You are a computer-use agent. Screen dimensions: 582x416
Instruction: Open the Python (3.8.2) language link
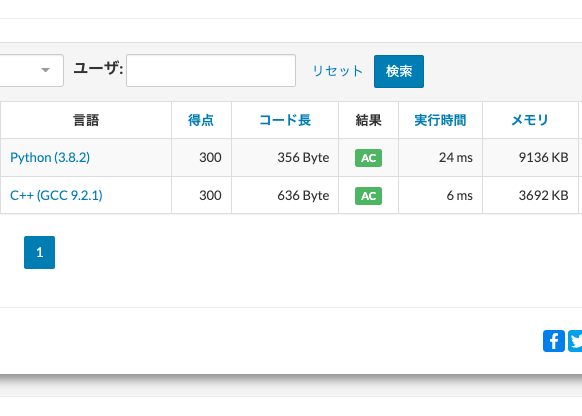(50, 157)
